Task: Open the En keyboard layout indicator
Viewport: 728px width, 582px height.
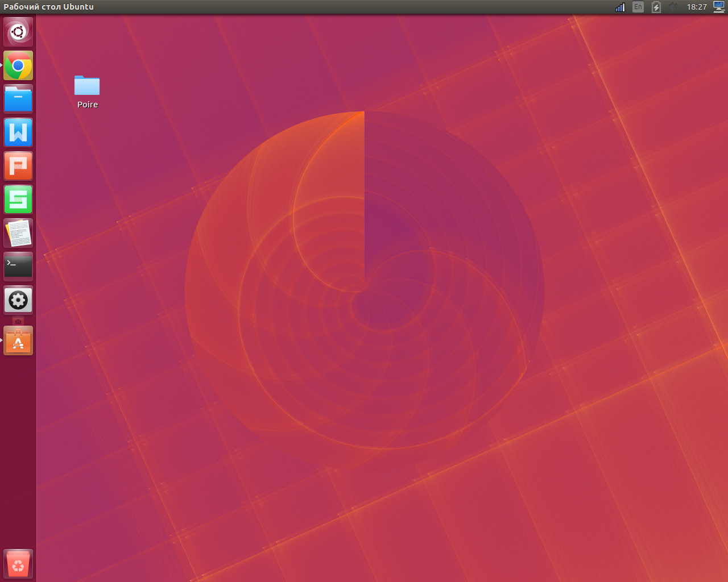Action: [638, 7]
